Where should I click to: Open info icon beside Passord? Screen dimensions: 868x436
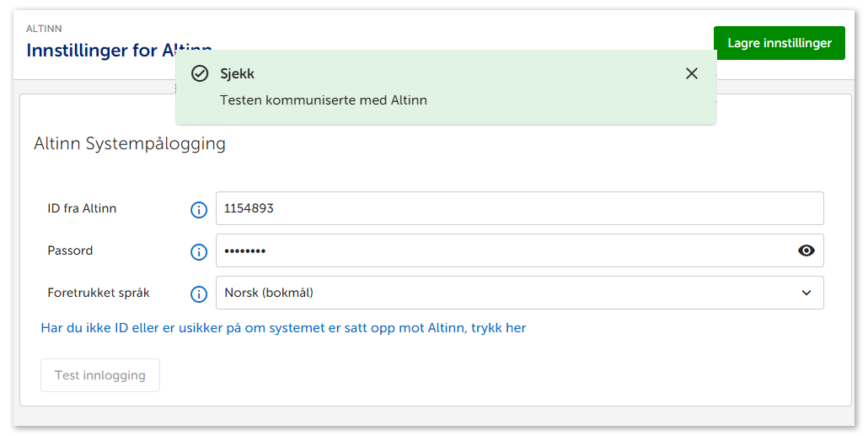pos(199,252)
